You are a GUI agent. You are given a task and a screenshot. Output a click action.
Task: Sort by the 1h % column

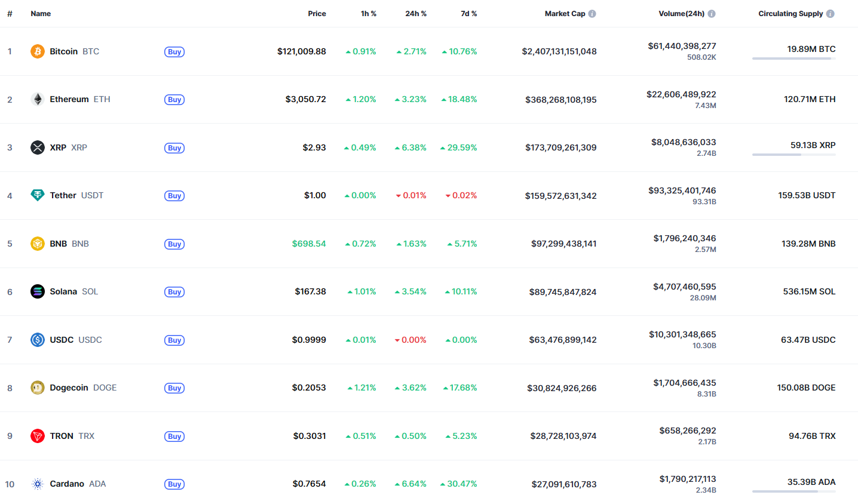(369, 14)
